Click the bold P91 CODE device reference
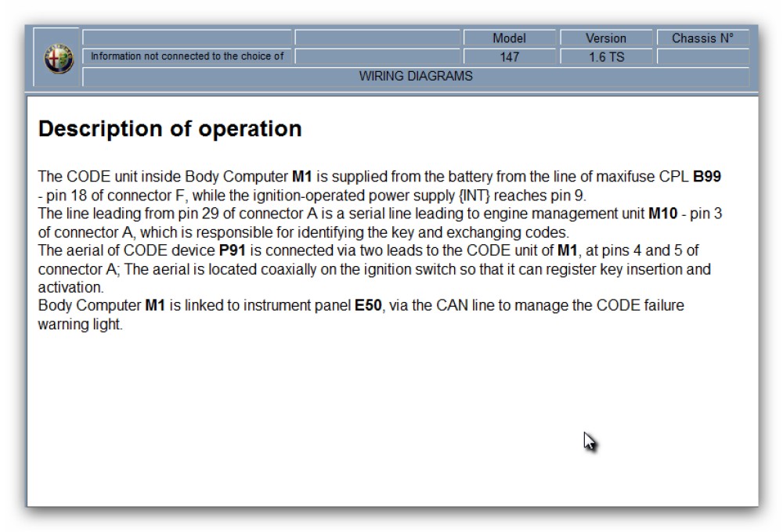The width and height of the screenshot is (783, 532). click(233, 252)
